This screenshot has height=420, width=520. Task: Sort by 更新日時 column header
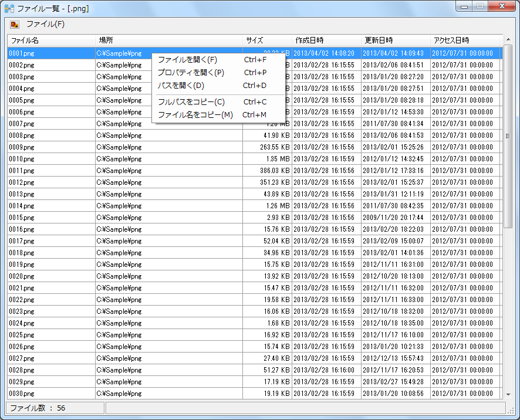tap(396, 40)
